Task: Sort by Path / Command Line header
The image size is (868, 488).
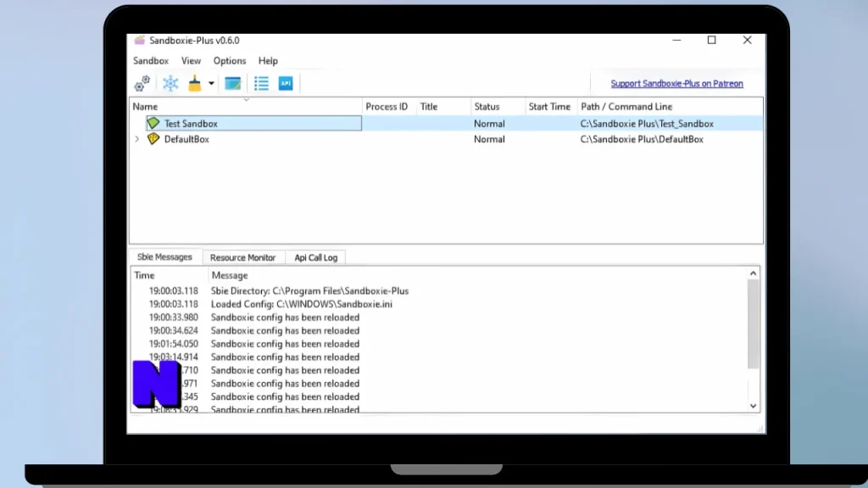Action: pos(670,107)
